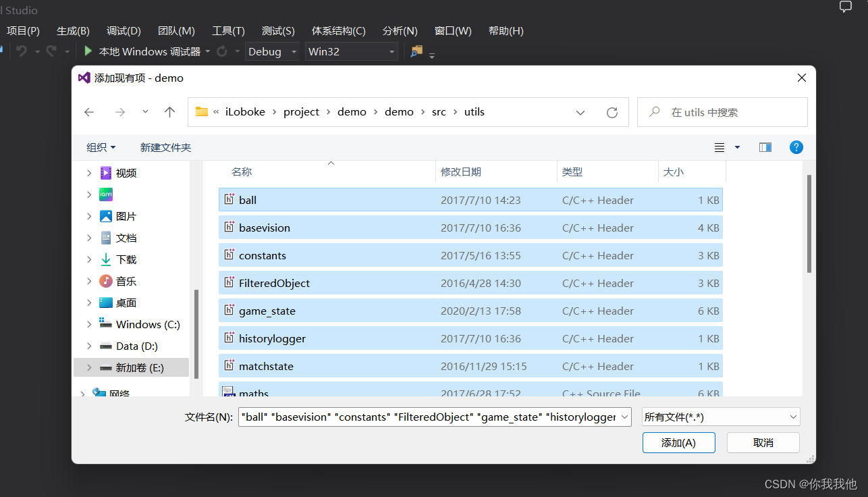Viewport: 868px width, 497px height.
Task: Navigate up one folder level
Action: click(x=169, y=112)
